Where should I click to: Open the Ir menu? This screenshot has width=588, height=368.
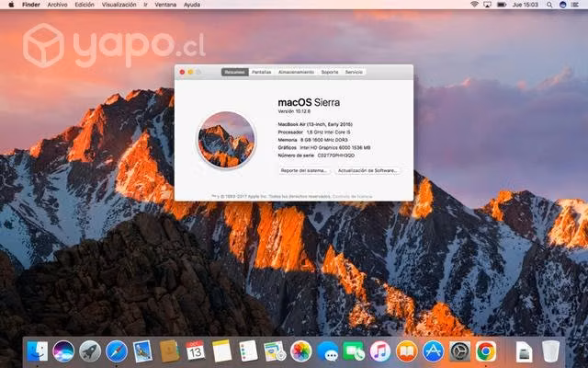(145, 5)
